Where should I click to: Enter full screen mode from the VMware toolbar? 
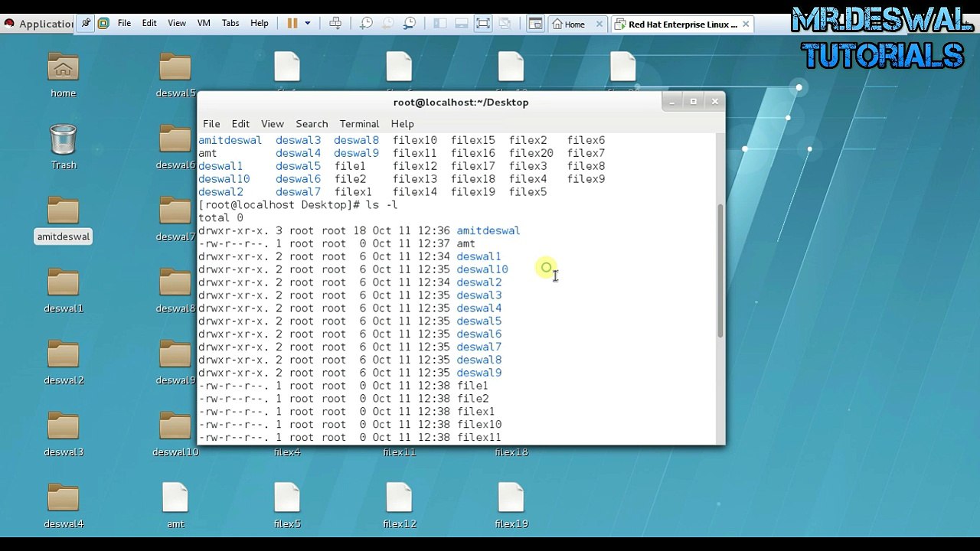pos(483,24)
